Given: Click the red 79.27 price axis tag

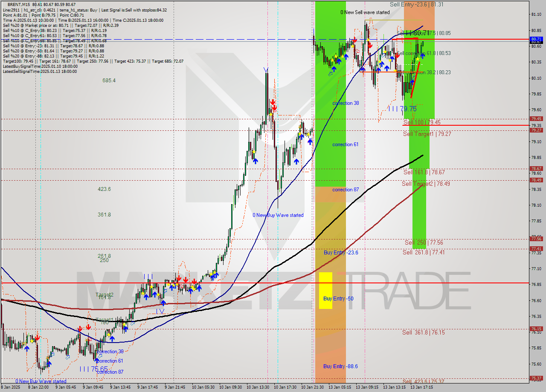Looking at the screenshot, I should (x=536, y=130).
